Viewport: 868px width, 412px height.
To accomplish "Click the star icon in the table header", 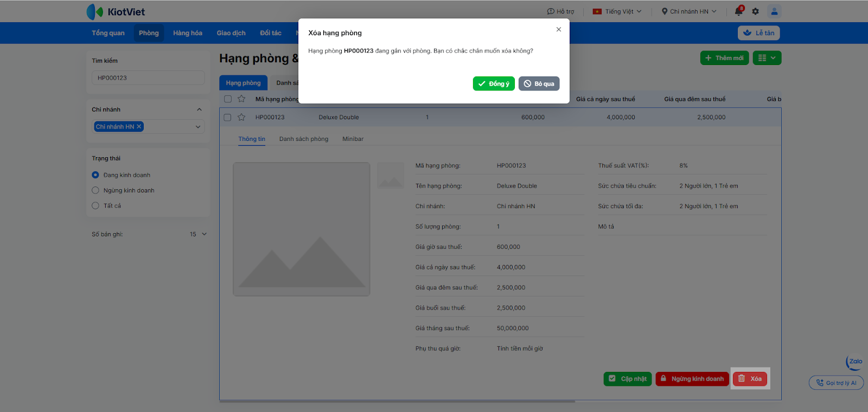I will click(241, 99).
